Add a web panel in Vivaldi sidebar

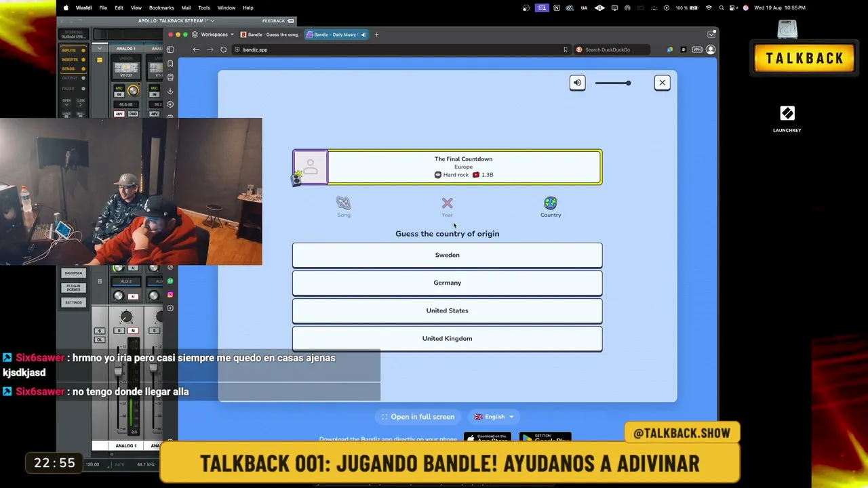[x=170, y=308]
